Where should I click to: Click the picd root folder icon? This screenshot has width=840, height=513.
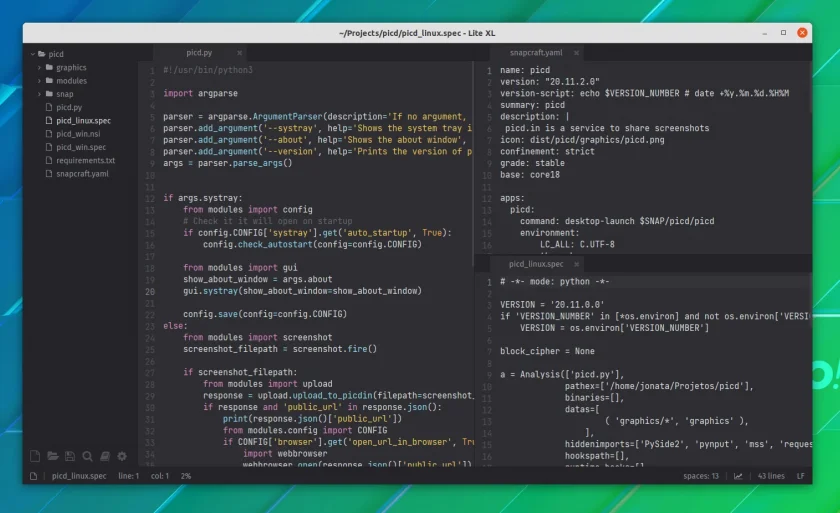tap(41, 54)
